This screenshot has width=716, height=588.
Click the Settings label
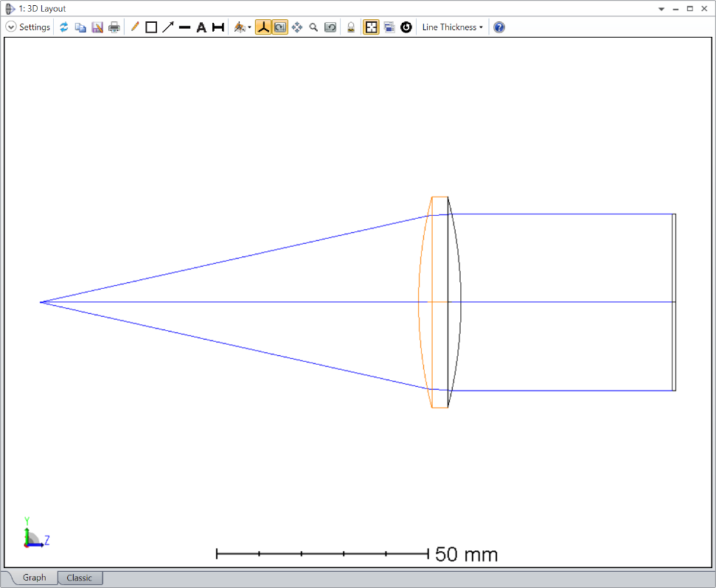click(x=35, y=27)
